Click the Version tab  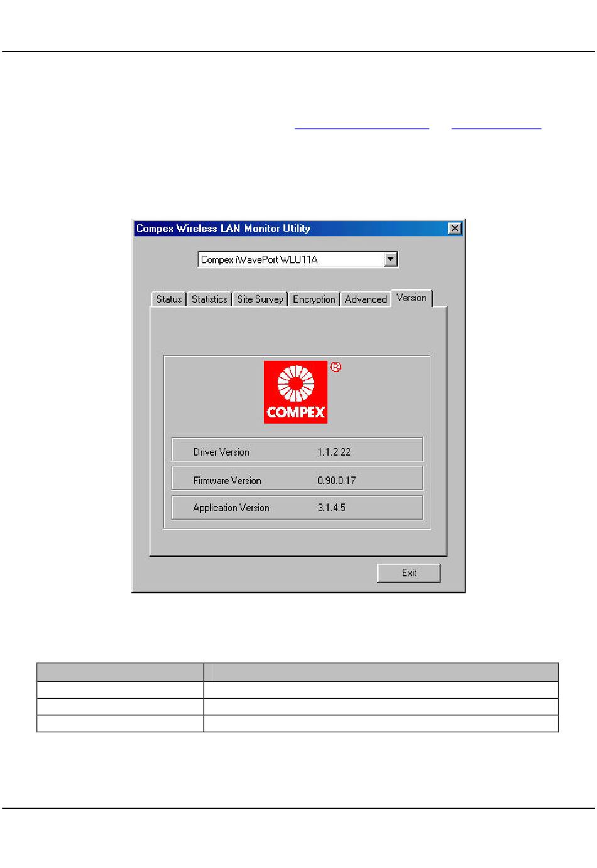pos(412,298)
